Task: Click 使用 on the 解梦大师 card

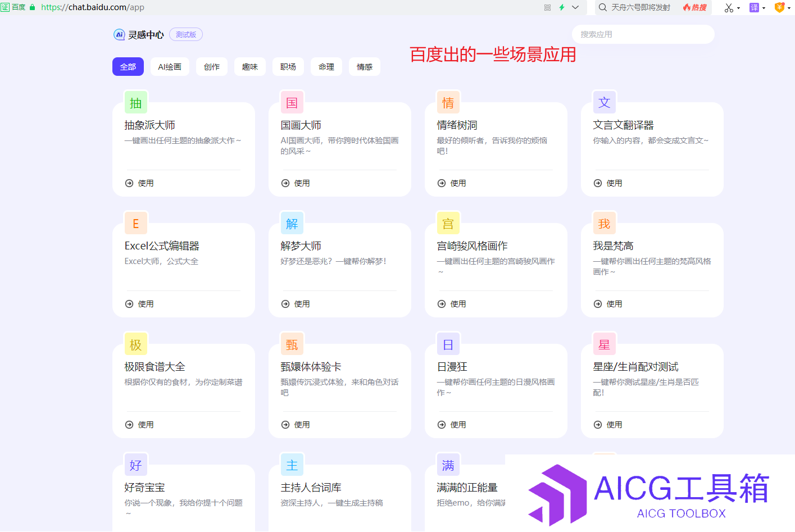Action: (x=296, y=304)
